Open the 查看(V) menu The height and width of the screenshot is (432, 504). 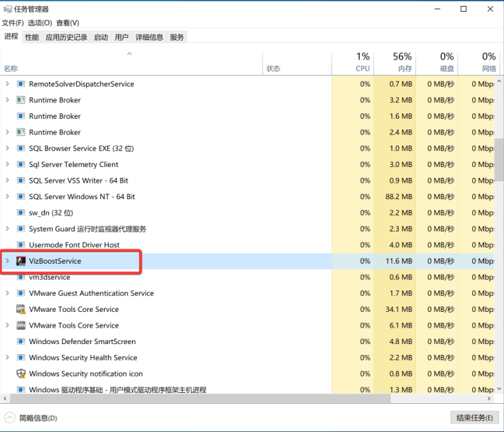67,23
